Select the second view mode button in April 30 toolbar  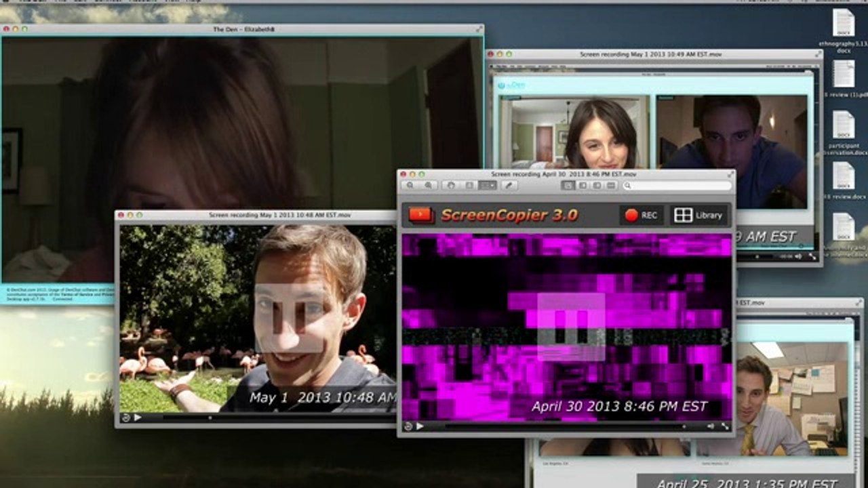pos(583,185)
